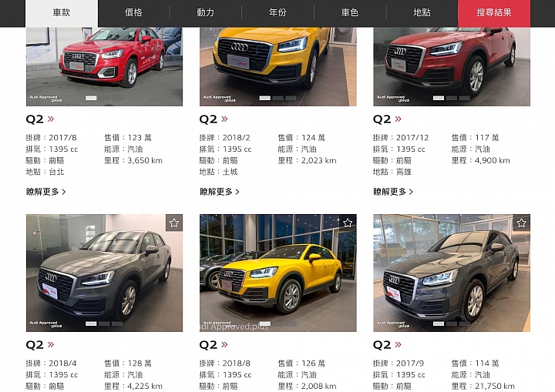This screenshot has width=555, height=392.
Task: Click 瞭解更多 for the 124 萬 yellow Q2
Action: [x=220, y=192]
